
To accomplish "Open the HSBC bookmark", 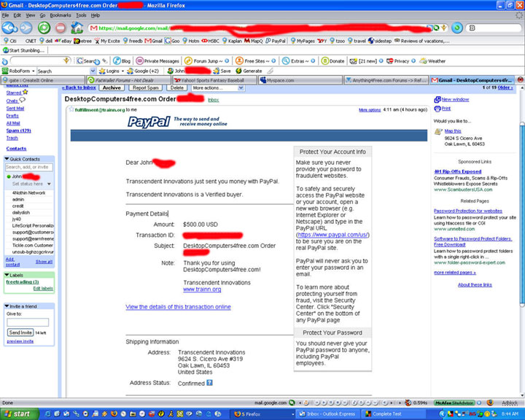I will pyautogui.click(x=210, y=41).
